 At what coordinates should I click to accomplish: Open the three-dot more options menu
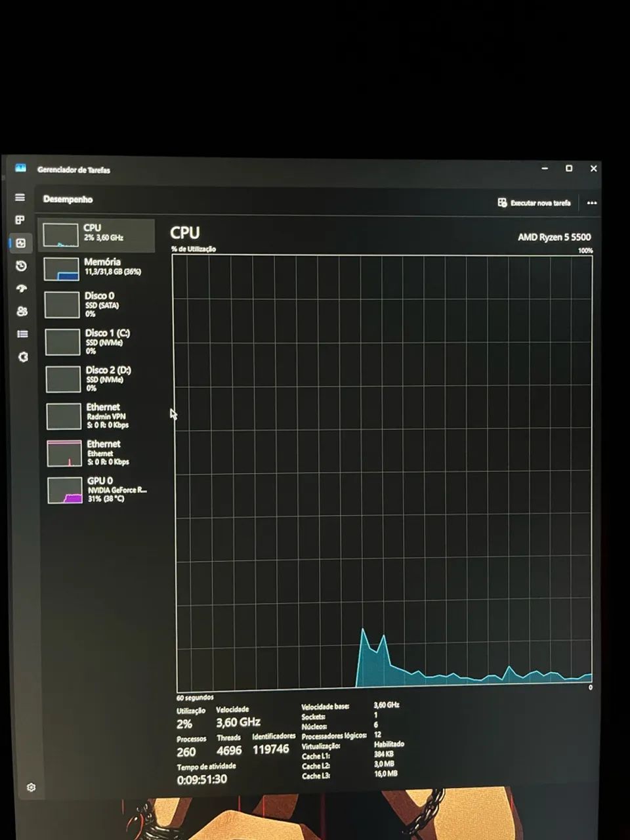[592, 203]
